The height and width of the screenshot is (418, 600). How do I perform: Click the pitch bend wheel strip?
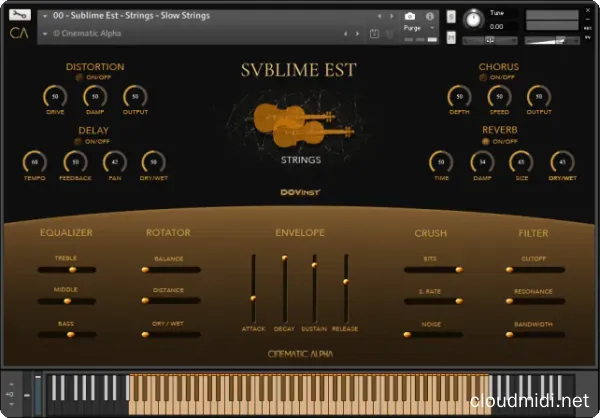pyautogui.click(x=26, y=395)
